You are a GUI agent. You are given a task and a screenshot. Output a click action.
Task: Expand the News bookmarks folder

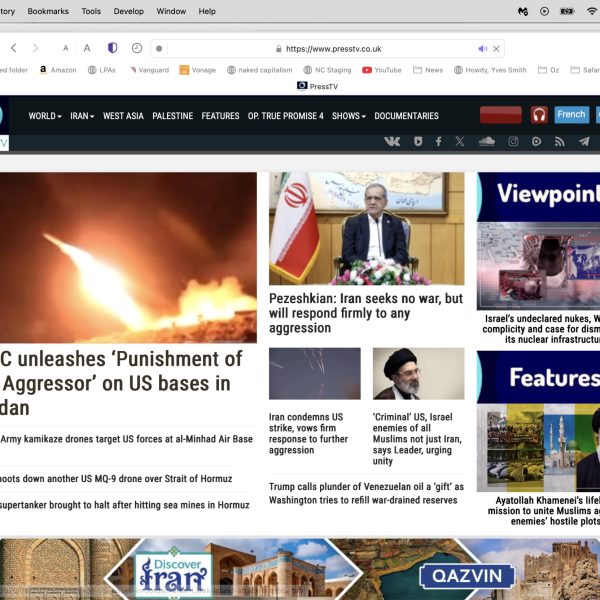click(x=428, y=70)
